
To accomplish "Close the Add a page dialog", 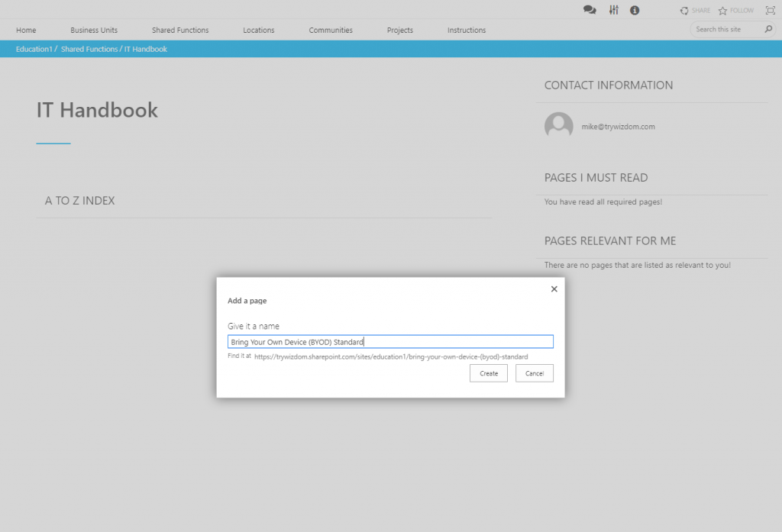I will [554, 289].
